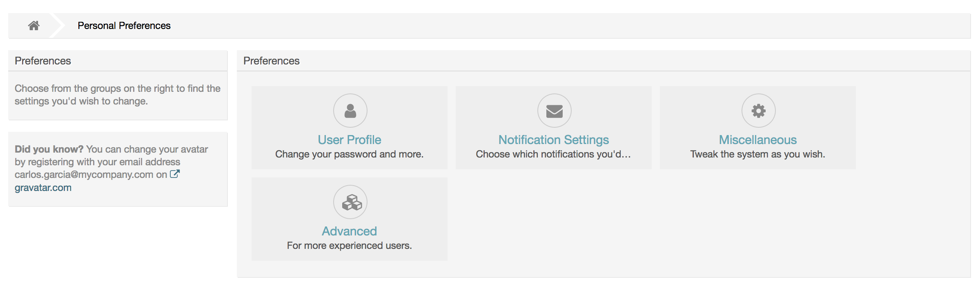
Task: Click the Notification Settings envelope icon
Action: (554, 111)
